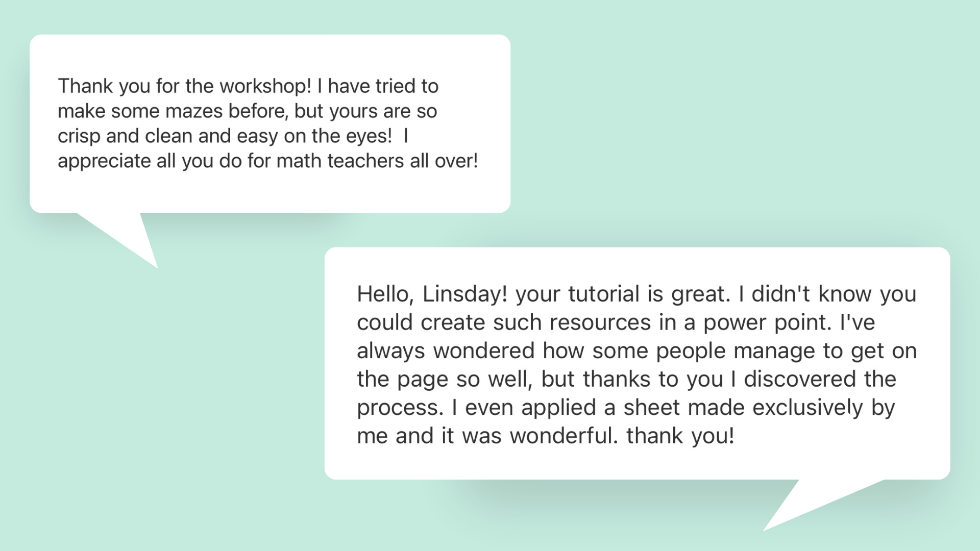This screenshot has height=551, width=980.
Task: Select 'appreciate all you do for math teachers'
Action: click(x=231, y=161)
